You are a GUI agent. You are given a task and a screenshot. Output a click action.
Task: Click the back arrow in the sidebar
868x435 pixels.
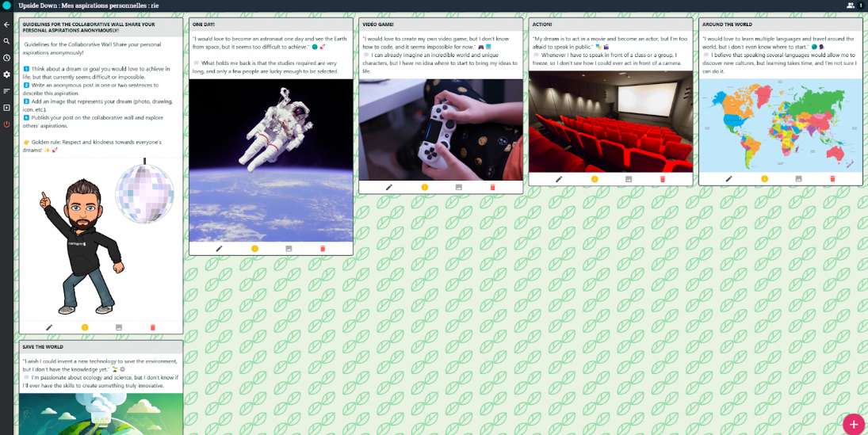[x=6, y=25]
